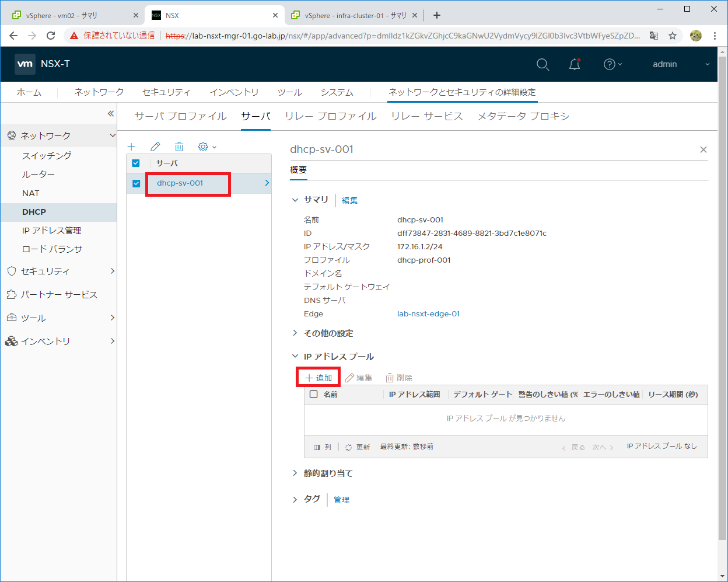728x582 pixels.
Task: Uncheck the dhcp-sv-001 row checkbox
Action: (x=136, y=183)
